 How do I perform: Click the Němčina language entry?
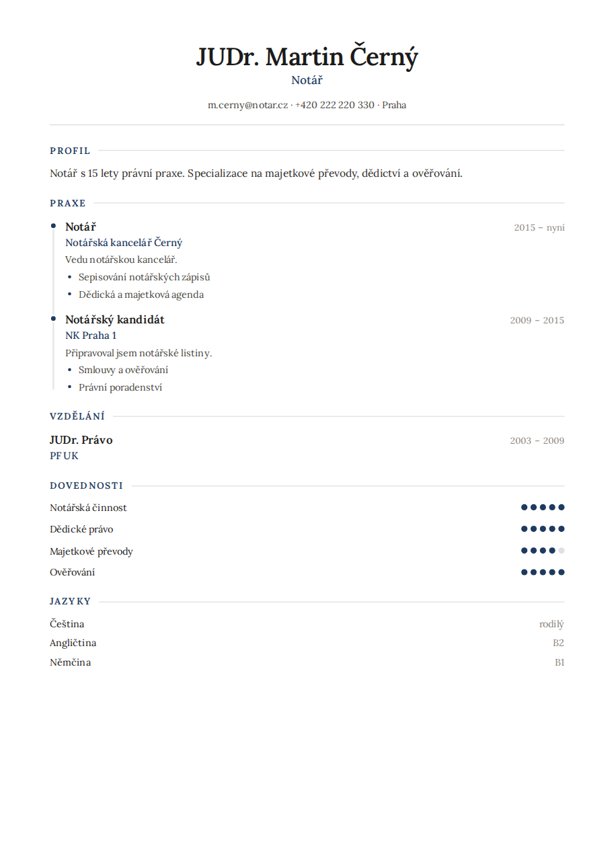[70, 662]
